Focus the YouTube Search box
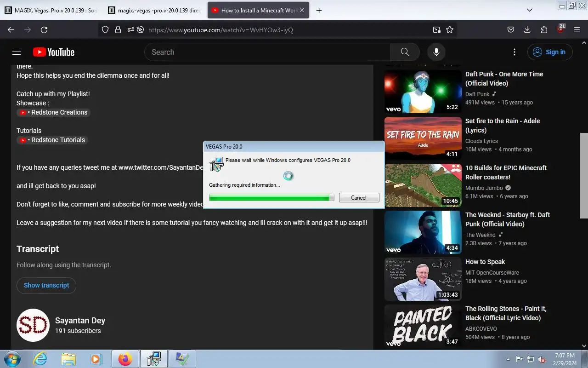Screen dimensions: 588x368 point(267,52)
